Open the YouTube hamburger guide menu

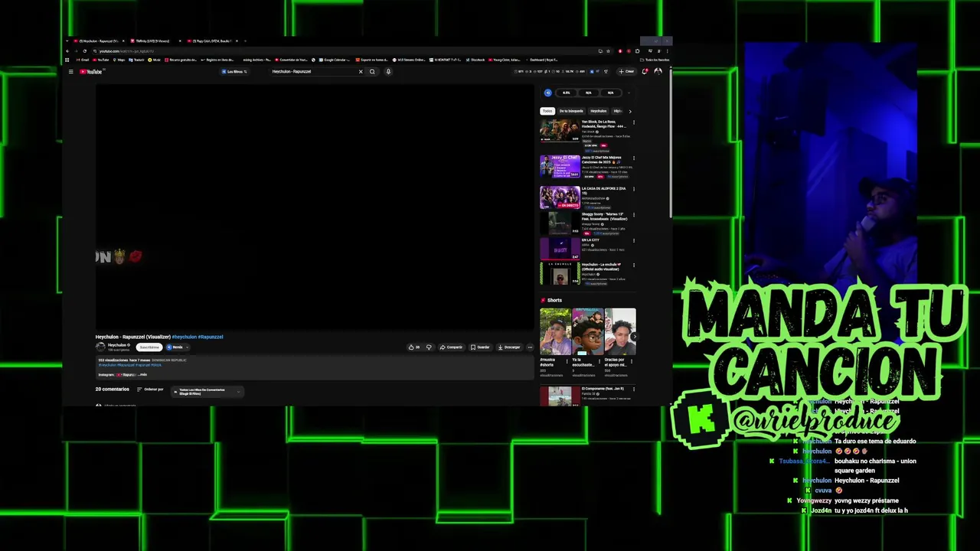[70, 72]
